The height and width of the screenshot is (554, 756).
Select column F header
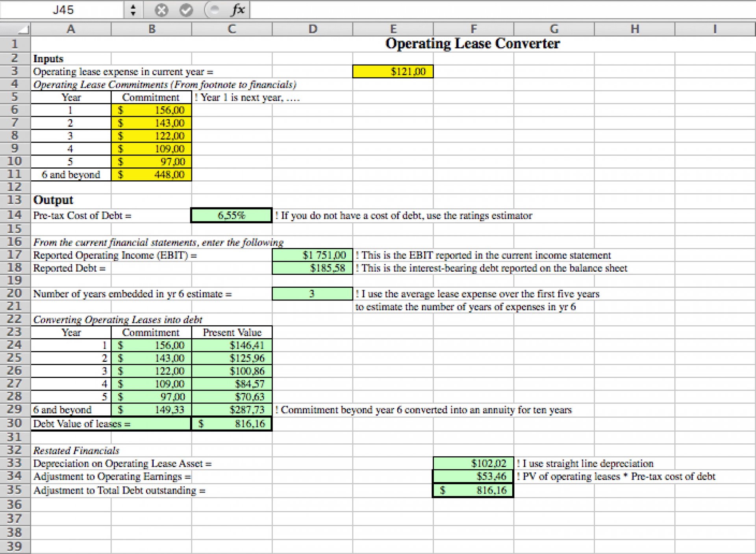tap(474, 29)
